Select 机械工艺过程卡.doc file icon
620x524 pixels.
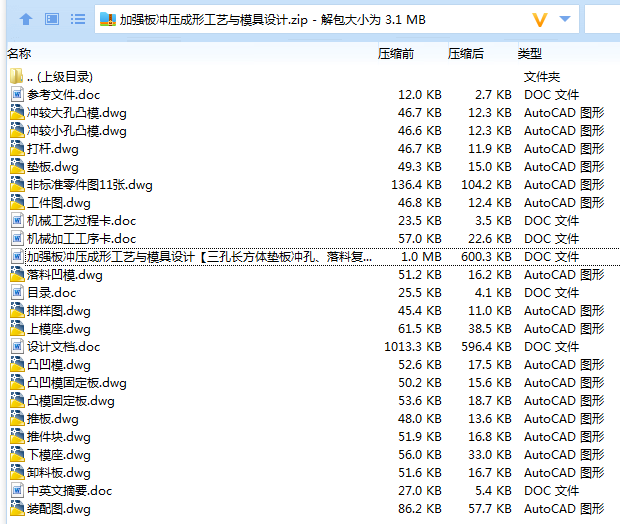(x=17, y=220)
